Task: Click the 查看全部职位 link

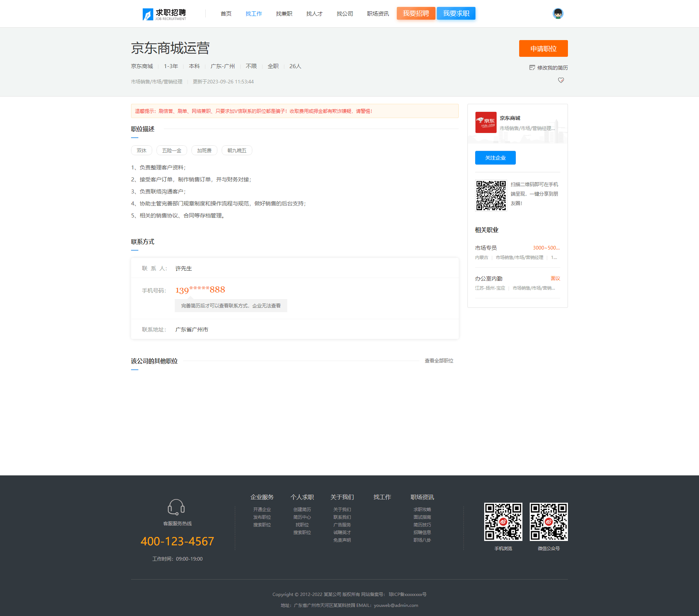Action: 439,361
